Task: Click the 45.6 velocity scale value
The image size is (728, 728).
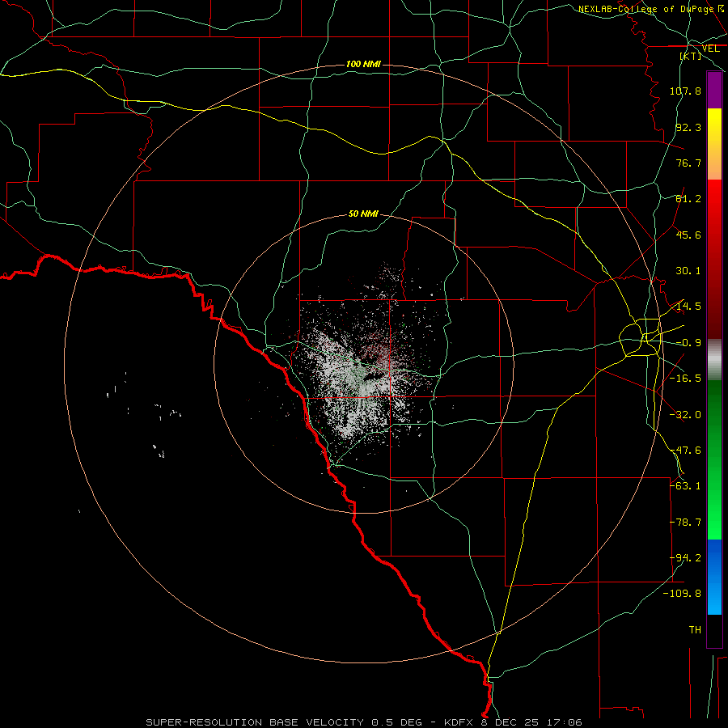Action: pos(688,235)
